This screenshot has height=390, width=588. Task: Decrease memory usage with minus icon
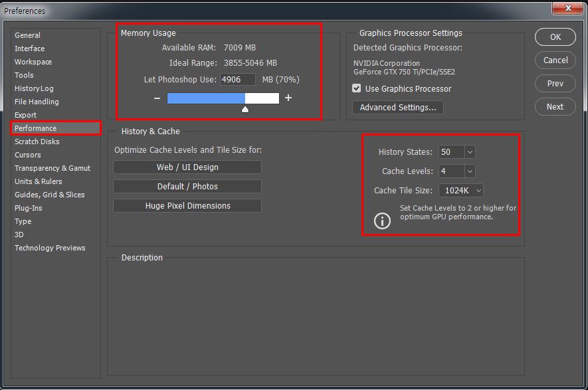coord(157,98)
